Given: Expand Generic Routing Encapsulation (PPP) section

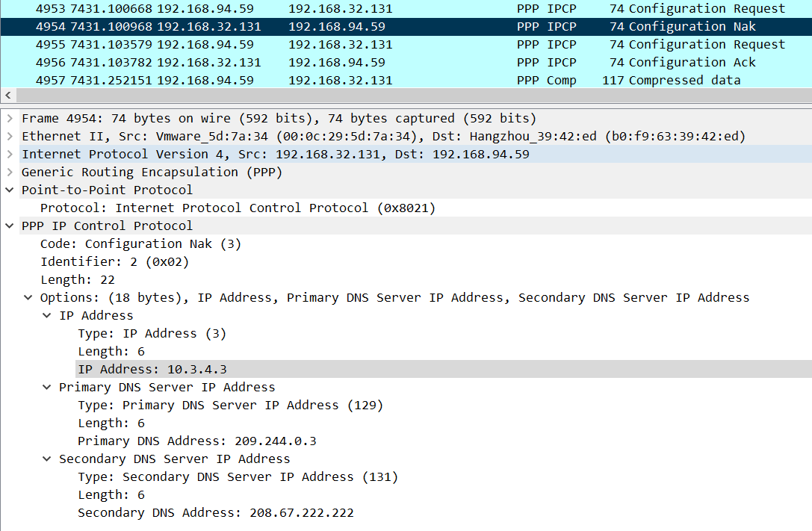Looking at the screenshot, I should coord(9,172).
